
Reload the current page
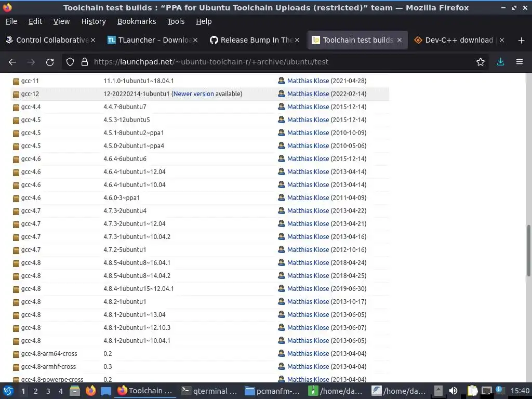click(x=50, y=62)
